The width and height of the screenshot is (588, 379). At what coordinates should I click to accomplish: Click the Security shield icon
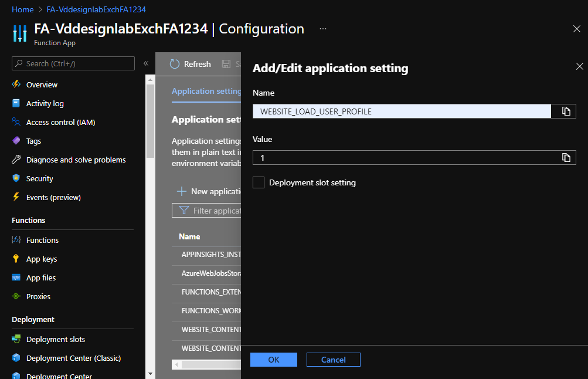click(16, 178)
